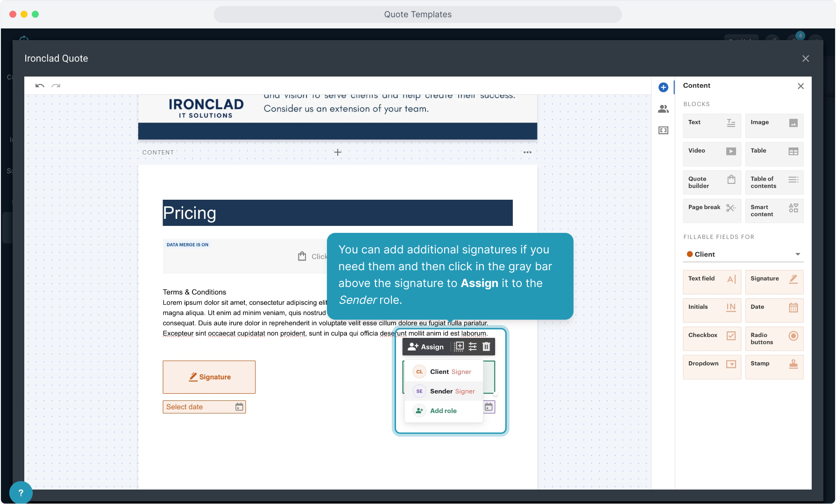Click Add role option
Image resolution: width=836 pixels, height=504 pixels.
(443, 411)
